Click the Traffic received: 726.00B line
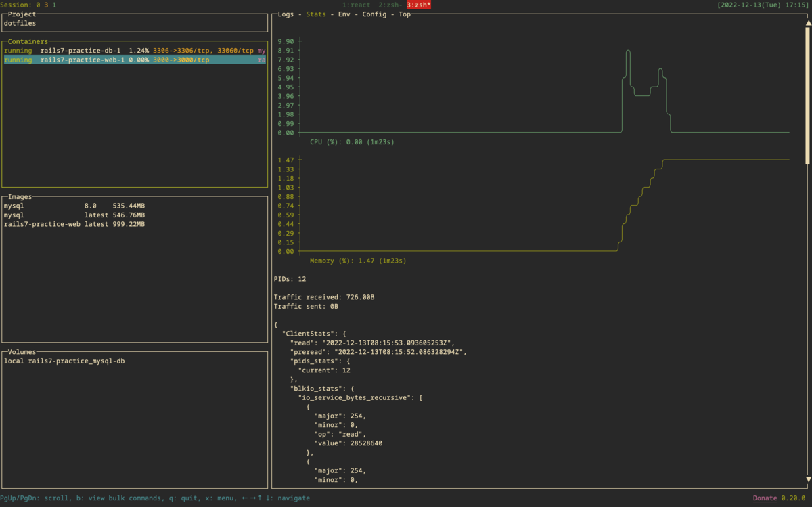The height and width of the screenshot is (507, 812). [x=324, y=297]
